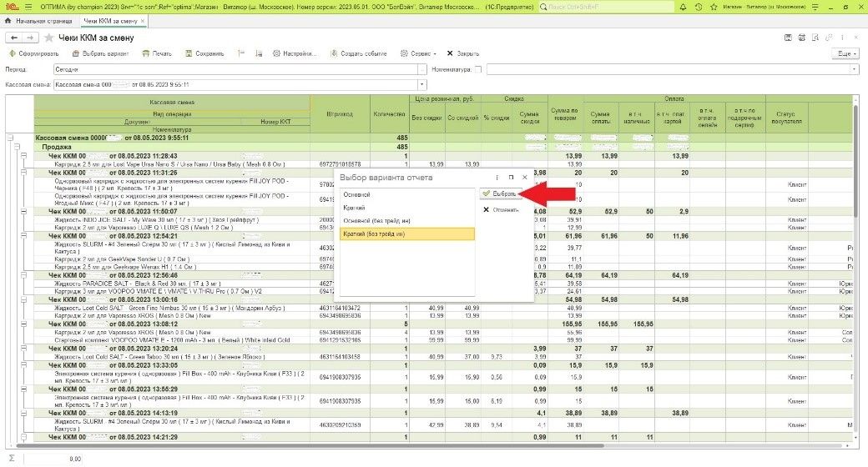Tick the Номенклатура filter checkbox
Viewport: 868px width, 467px height.
pos(479,69)
